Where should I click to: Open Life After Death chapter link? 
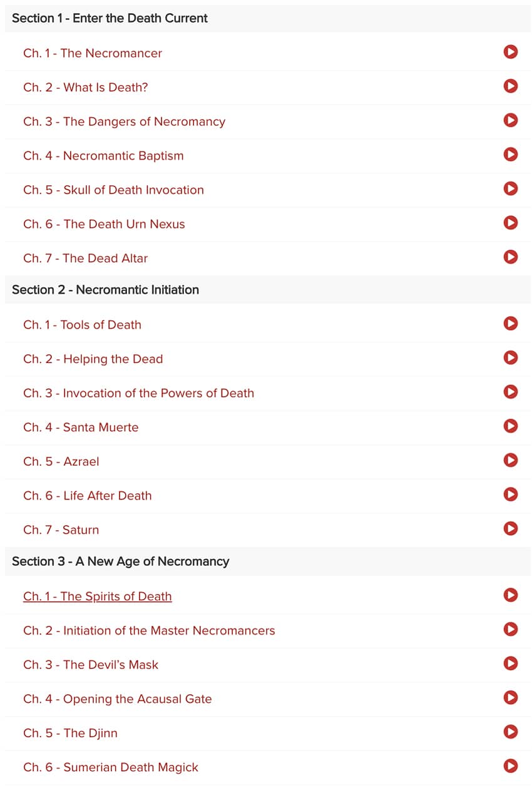(88, 496)
